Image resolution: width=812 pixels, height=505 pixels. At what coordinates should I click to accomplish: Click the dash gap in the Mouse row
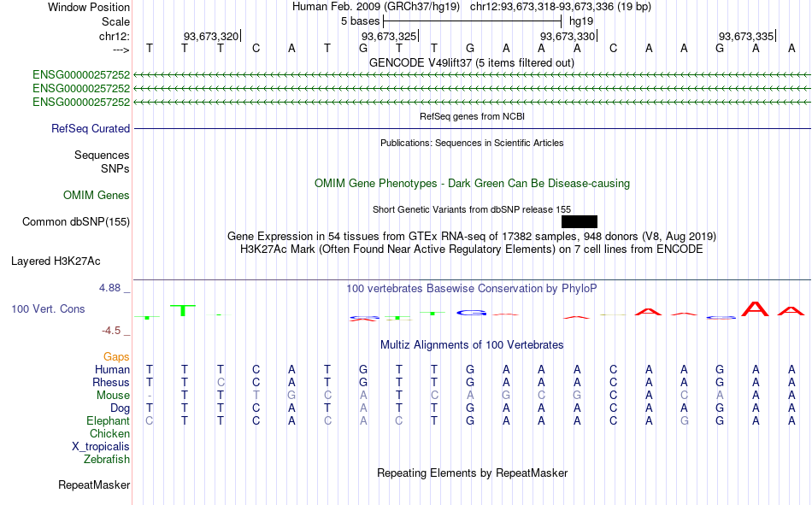[150, 395]
